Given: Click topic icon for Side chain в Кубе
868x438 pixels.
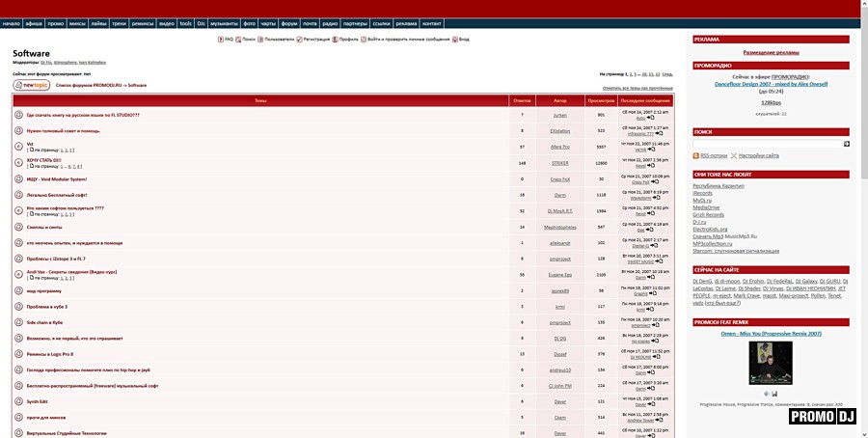Looking at the screenshot, I should [x=18, y=322].
